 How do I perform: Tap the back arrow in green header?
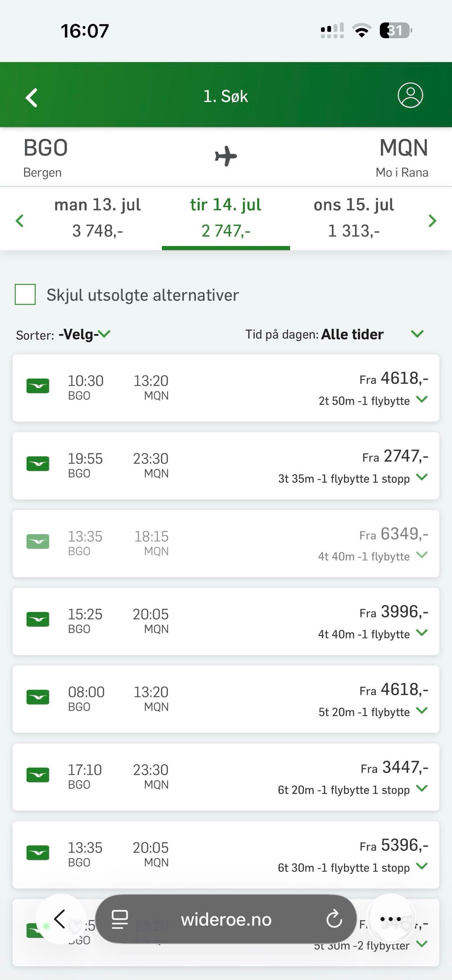32,98
